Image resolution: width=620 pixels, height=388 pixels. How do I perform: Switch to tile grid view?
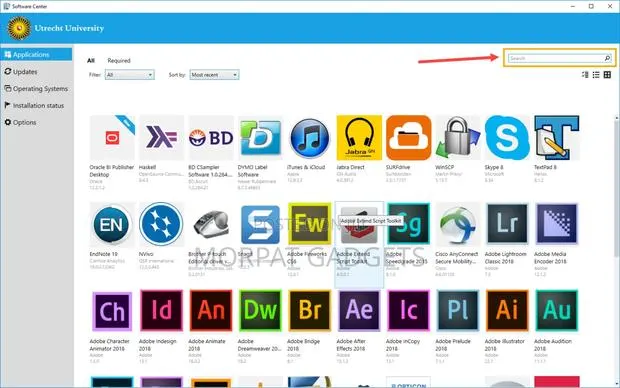607,75
